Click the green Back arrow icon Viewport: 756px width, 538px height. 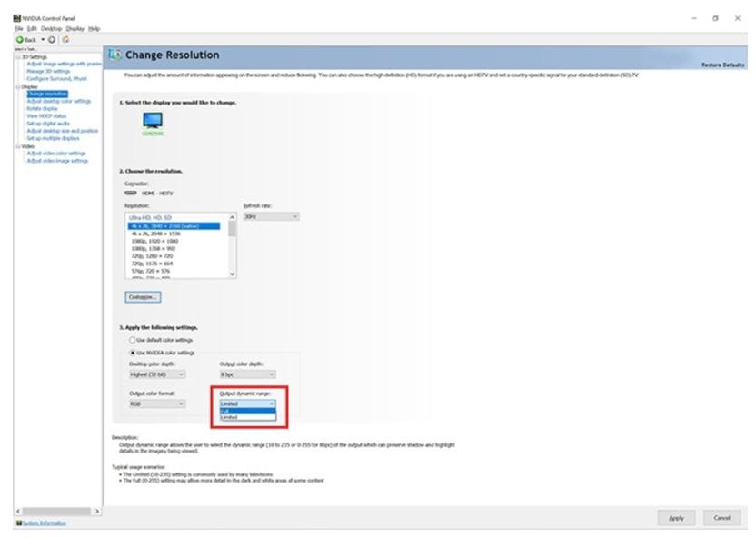(20, 39)
